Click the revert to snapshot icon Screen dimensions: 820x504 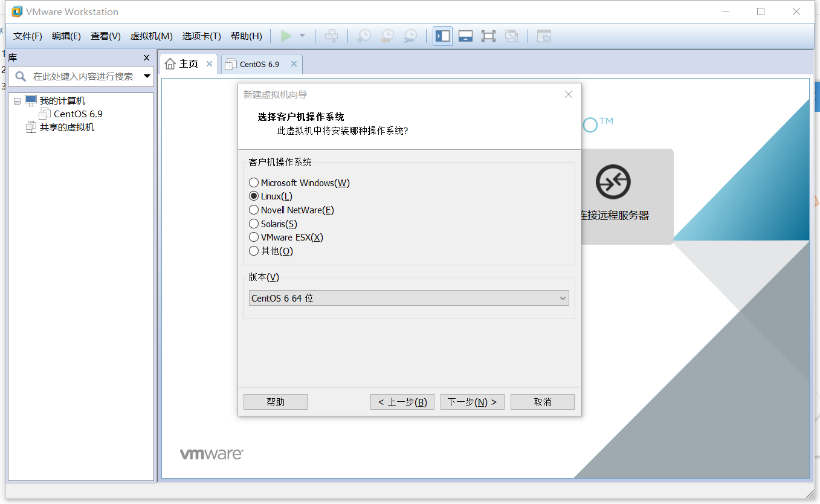coord(387,36)
